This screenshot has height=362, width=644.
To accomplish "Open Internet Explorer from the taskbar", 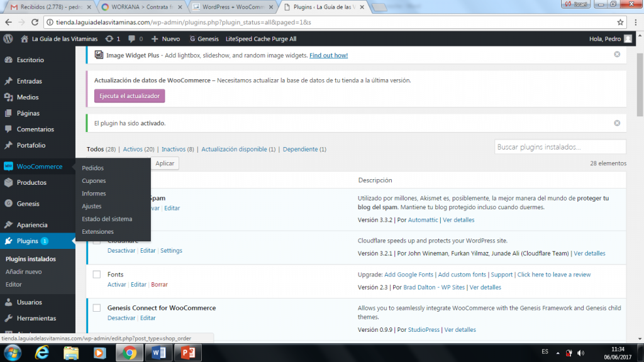I will pyautogui.click(x=42, y=353).
